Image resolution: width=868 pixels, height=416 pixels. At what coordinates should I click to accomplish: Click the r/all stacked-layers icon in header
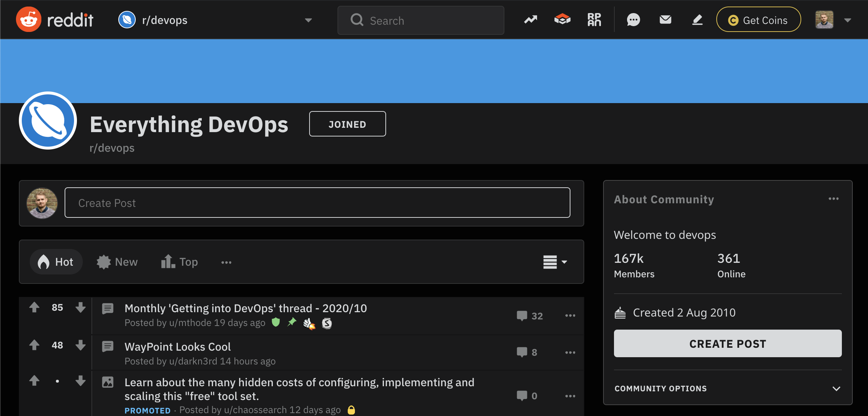click(562, 20)
